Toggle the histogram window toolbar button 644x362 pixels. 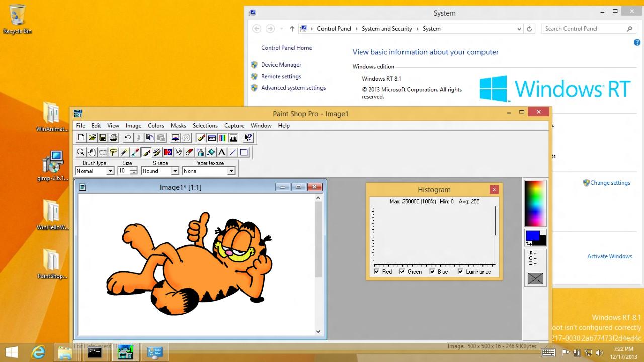(233, 138)
